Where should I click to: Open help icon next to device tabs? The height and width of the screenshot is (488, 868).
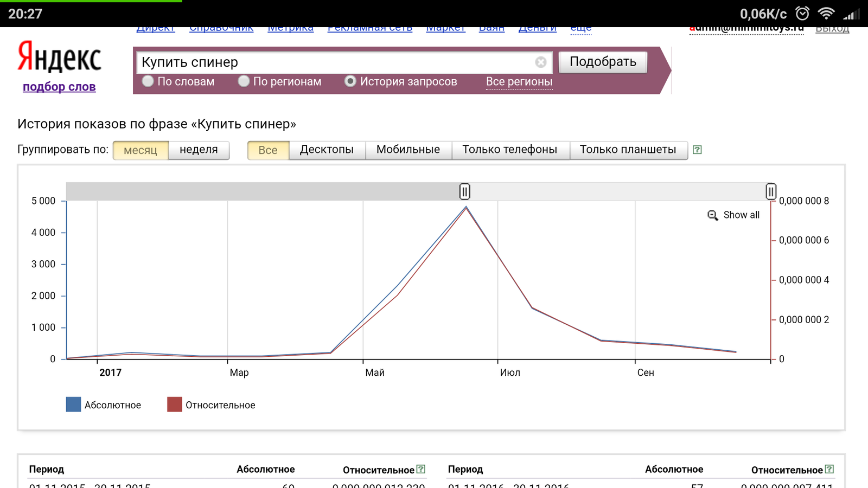[697, 150]
